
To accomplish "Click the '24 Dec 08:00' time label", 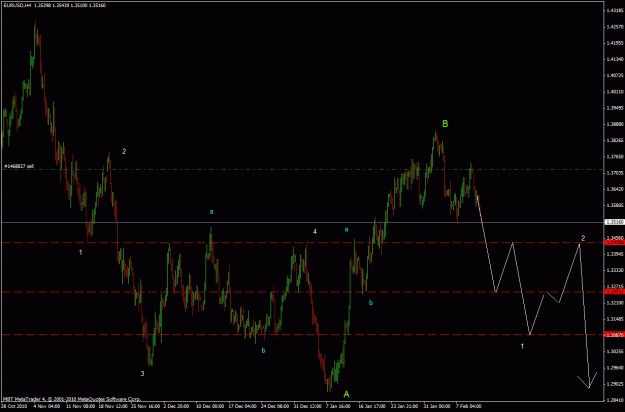I will pos(275,406).
